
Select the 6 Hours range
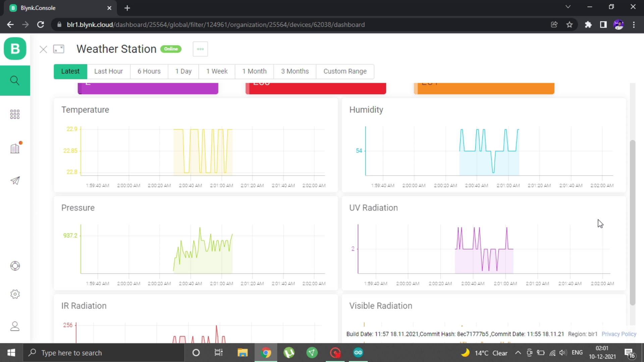pyautogui.click(x=149, y=71)
